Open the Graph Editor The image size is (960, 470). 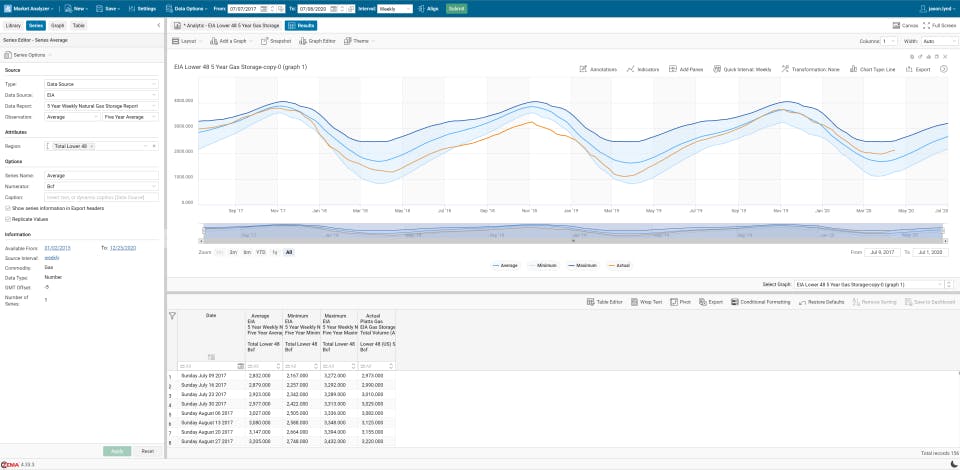pos(319,41)
